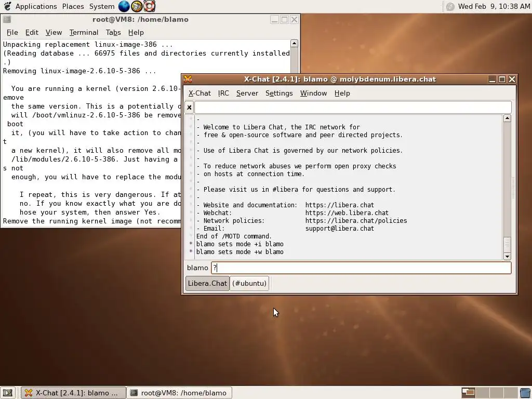This screenshot has width=532, height=399.
Task: Open the Edit menu in the terminal window
Action: tap(32, 33)
